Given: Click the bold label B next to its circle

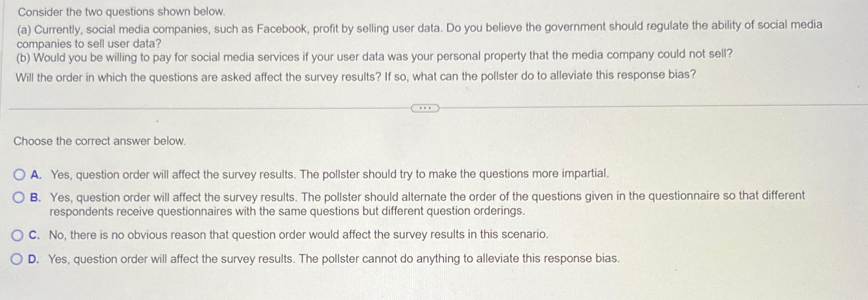Looking at the screenshot, I should (x=35, y=196).
